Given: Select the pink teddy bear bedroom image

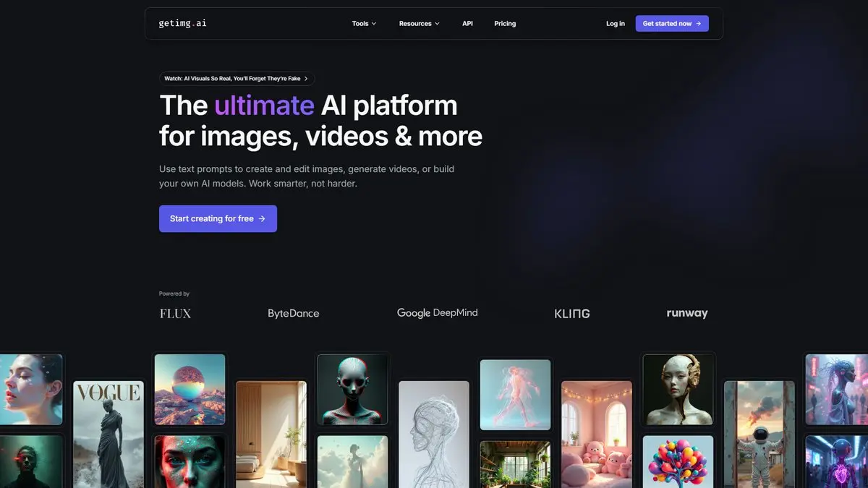Looking at the screenshot, I should (597, 434).
